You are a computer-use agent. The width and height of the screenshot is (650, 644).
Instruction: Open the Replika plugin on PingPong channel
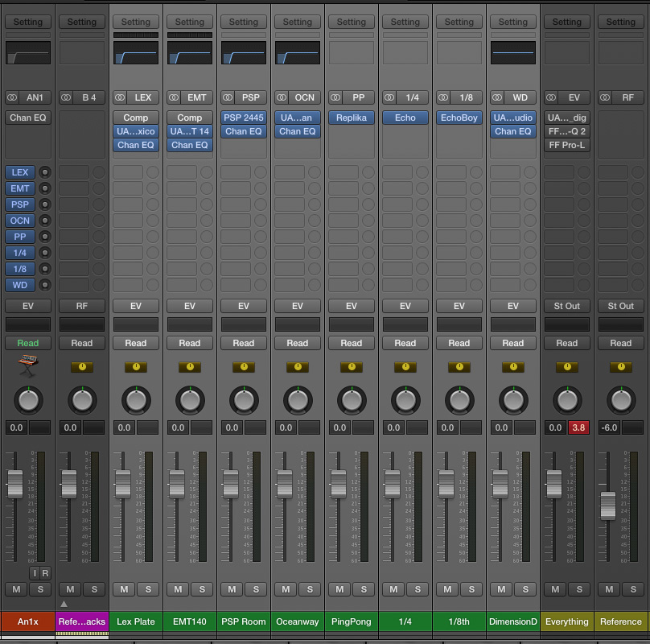coord(352,118)
